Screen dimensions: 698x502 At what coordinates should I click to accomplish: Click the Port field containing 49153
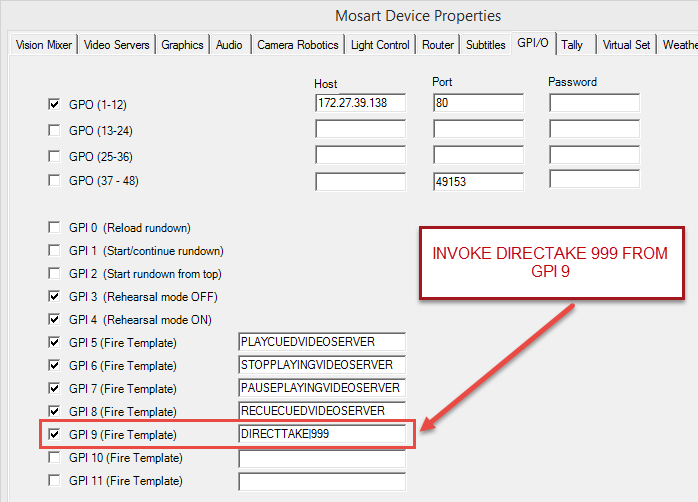[x=477, y=181]
